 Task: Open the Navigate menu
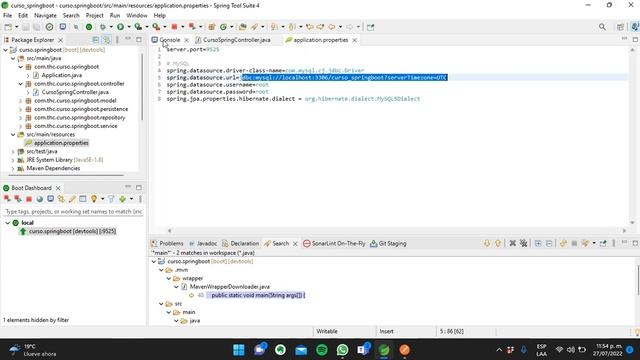point(45,16)
